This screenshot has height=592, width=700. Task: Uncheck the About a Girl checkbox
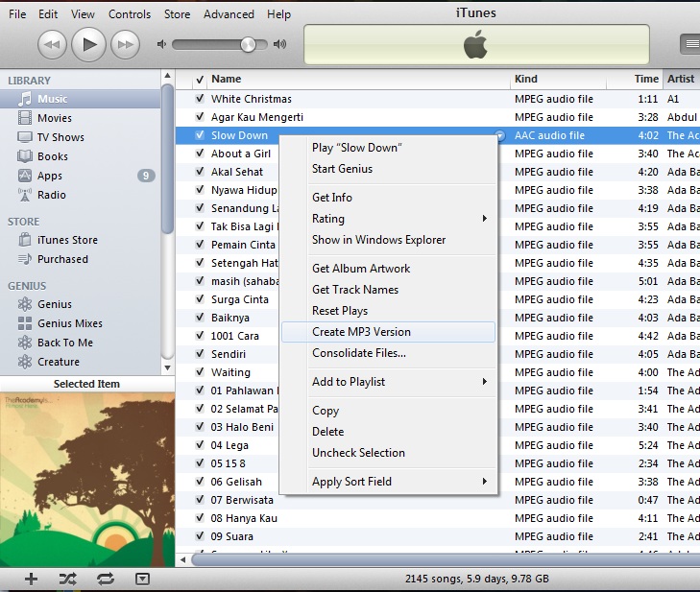point(200,154)
